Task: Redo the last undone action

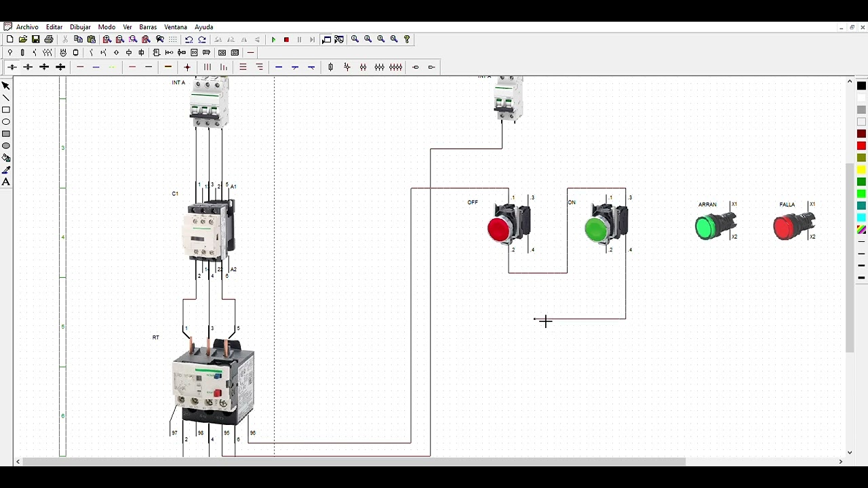Action: (x=202, y=39)
